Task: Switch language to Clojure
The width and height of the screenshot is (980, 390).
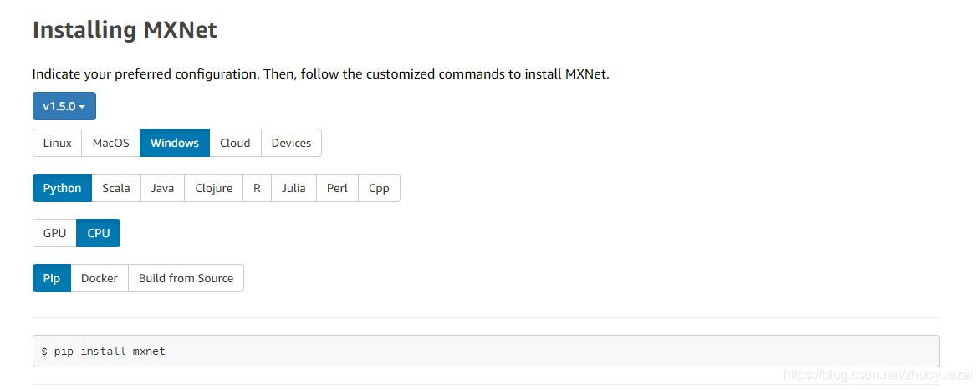Action: click(214, 188)
